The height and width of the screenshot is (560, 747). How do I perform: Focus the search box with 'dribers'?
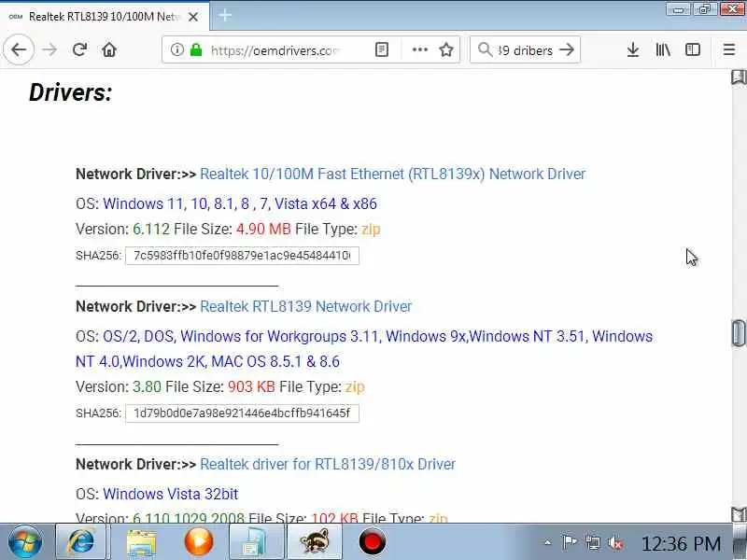click(x=526, y=50)
